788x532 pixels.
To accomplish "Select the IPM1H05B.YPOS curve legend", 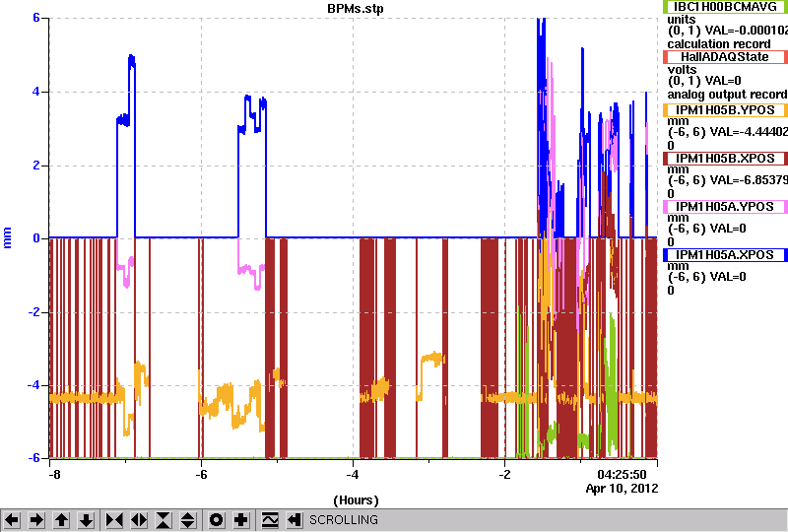I will click(725, 110).
